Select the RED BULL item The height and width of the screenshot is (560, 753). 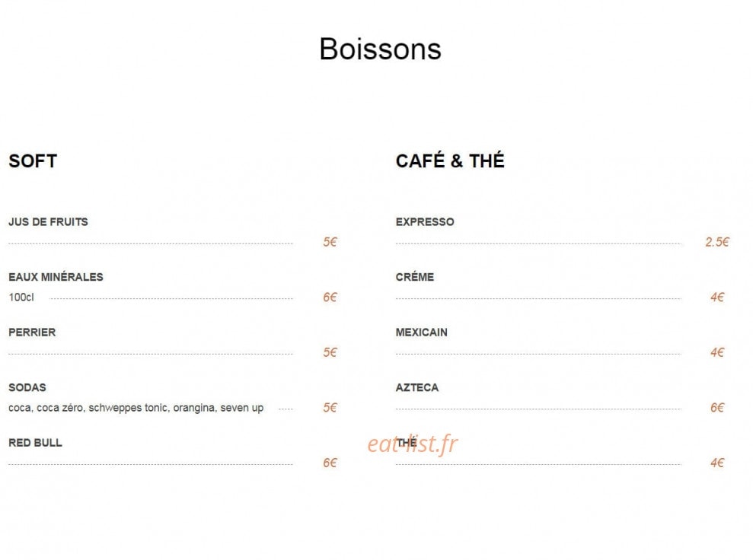[x=35, y=442]
